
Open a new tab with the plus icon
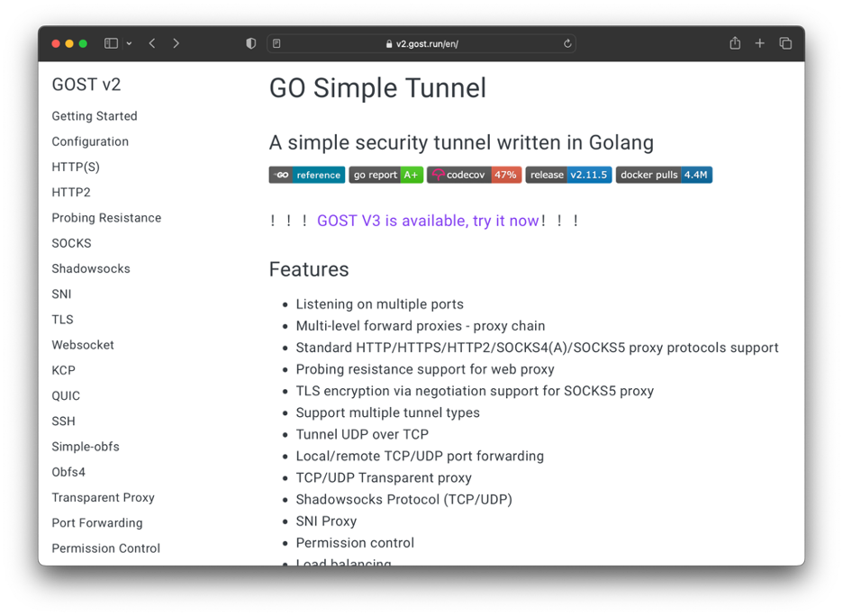pos(759,42)
